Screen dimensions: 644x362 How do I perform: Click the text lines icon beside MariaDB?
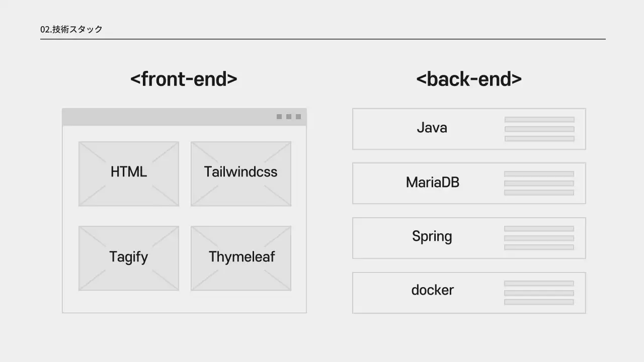coord(539,183)
